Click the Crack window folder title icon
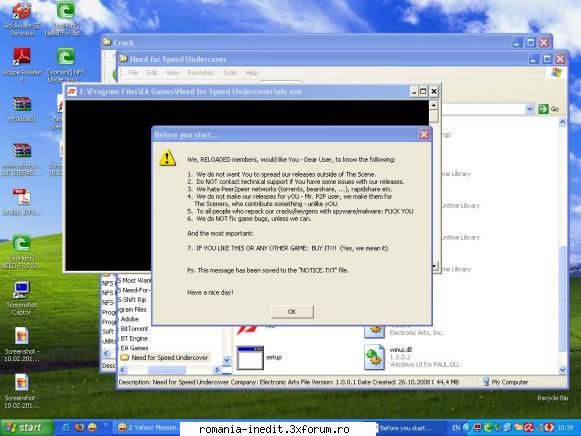This screenshot has height=436, width=581. (x=107, y=42)
